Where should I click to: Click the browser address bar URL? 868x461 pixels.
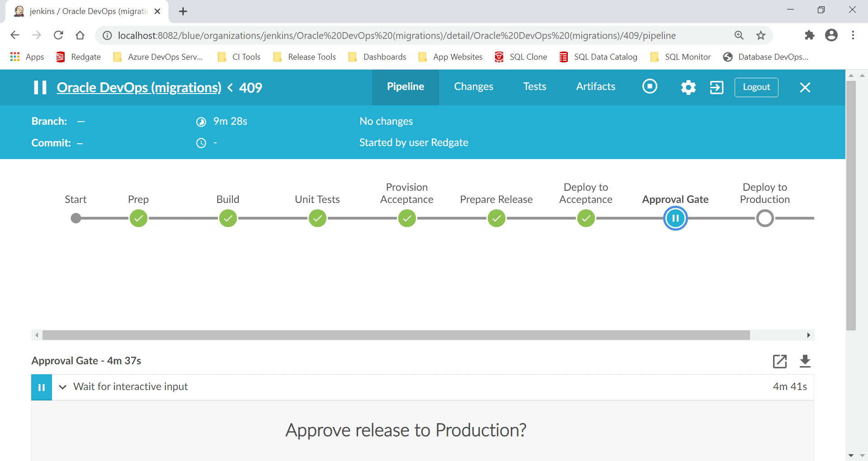(396, 35)
